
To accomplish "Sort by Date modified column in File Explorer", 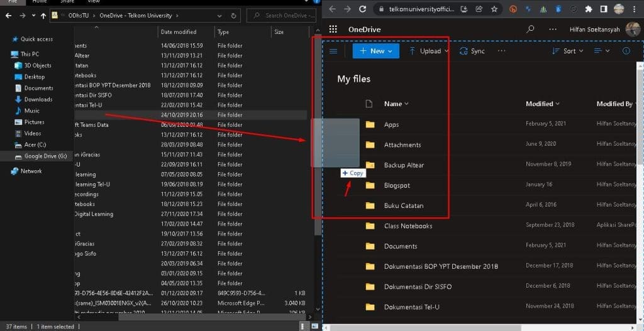I will [179, 31].
